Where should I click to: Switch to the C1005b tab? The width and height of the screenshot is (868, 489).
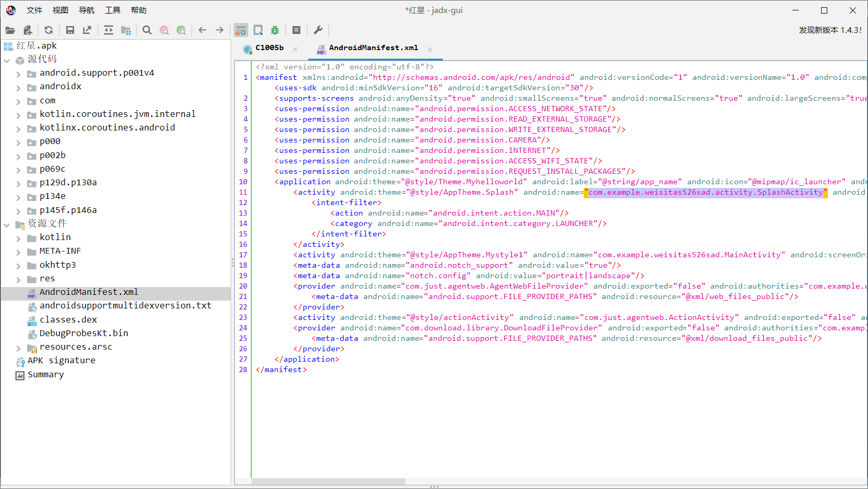point(269,48)
